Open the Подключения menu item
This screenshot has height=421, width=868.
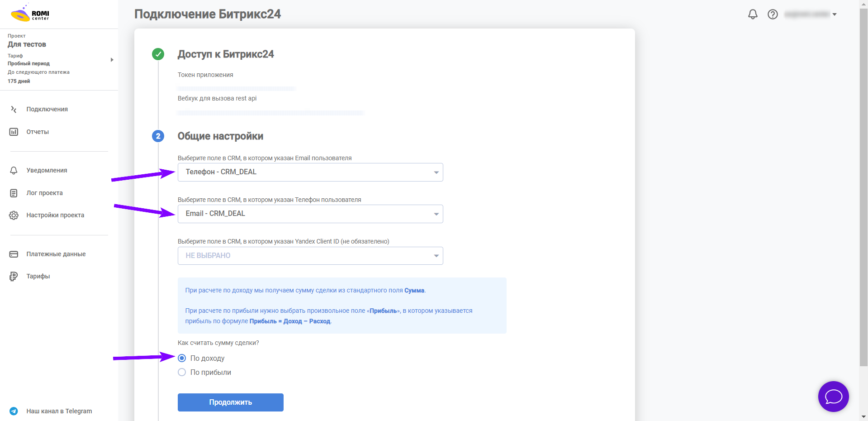pyautogui.click(x=47, y=109)
